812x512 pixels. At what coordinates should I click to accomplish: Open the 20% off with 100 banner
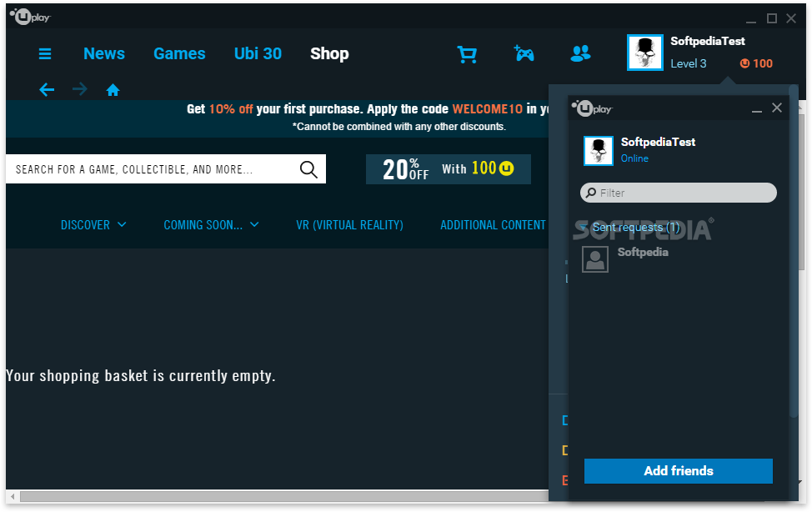pyautogui.click(x=449, y=169)
